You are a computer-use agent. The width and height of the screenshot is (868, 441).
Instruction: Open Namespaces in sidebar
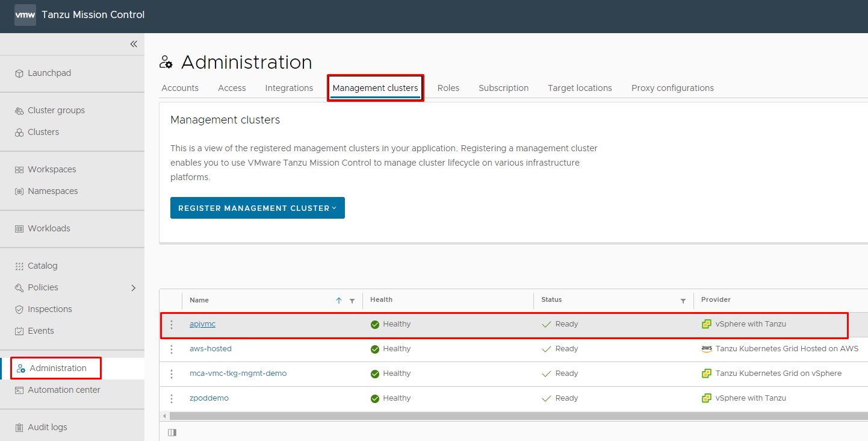[x=53, y=192]
